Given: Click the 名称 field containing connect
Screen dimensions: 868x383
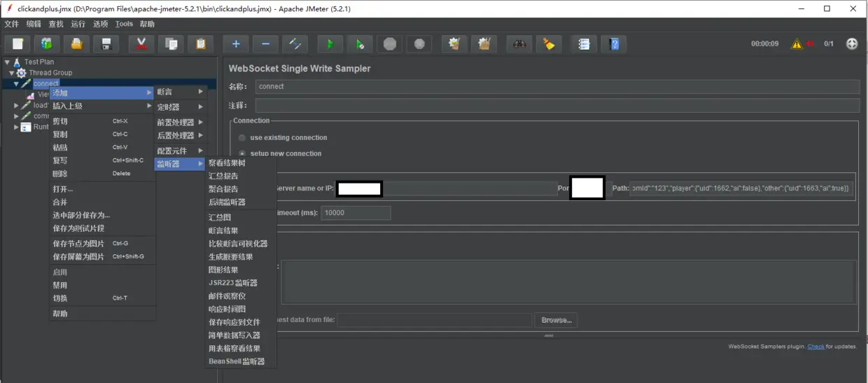Looking at the screenshot, I should [557, 87].
